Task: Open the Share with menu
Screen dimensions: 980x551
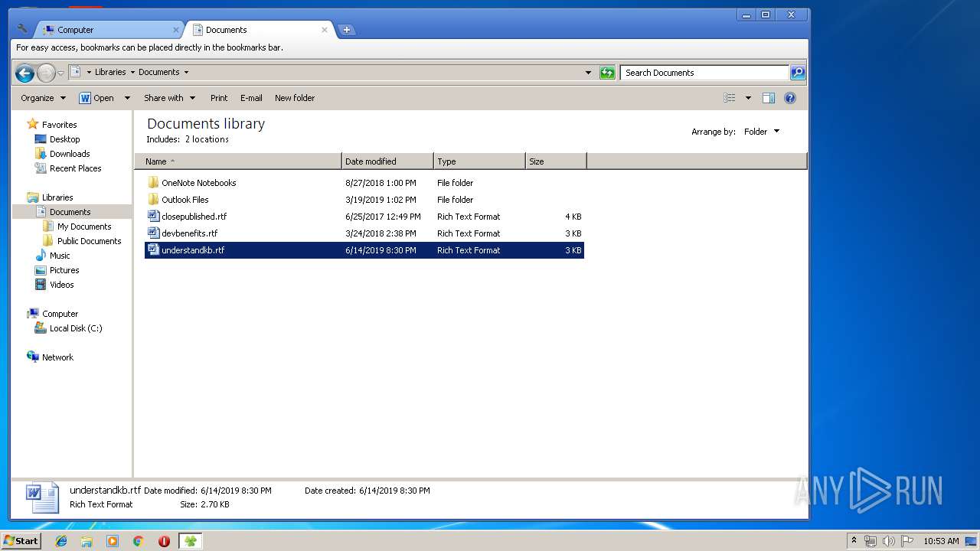Action: click(169, 98)
